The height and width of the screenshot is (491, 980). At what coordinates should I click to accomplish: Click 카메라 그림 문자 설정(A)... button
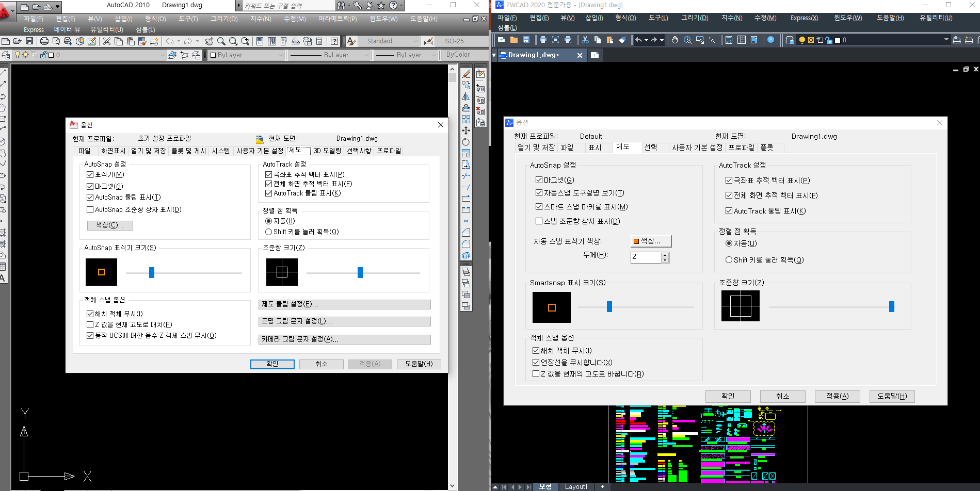coord(344,339)
